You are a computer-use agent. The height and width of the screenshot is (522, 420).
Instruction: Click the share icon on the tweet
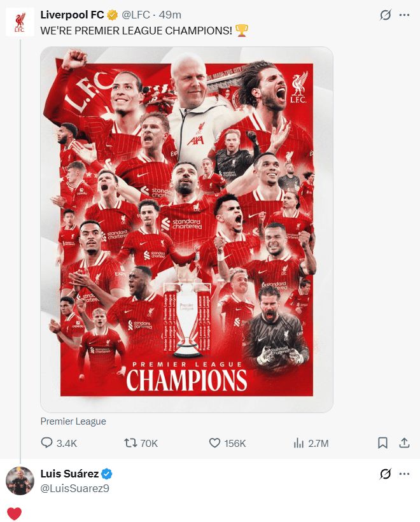403,443
